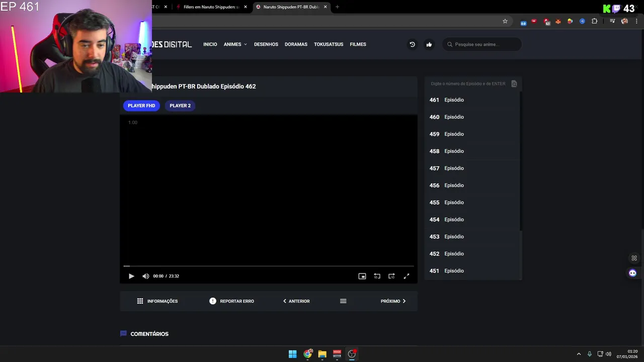The image size is (644, 362).
Task: Open episode 452 in the list
Action: [472, 254]
